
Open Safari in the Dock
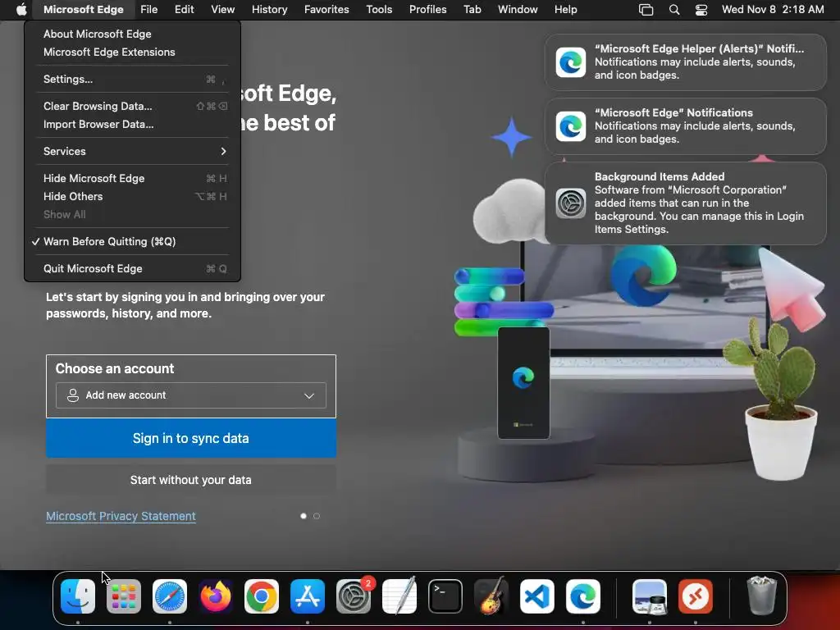170,596
